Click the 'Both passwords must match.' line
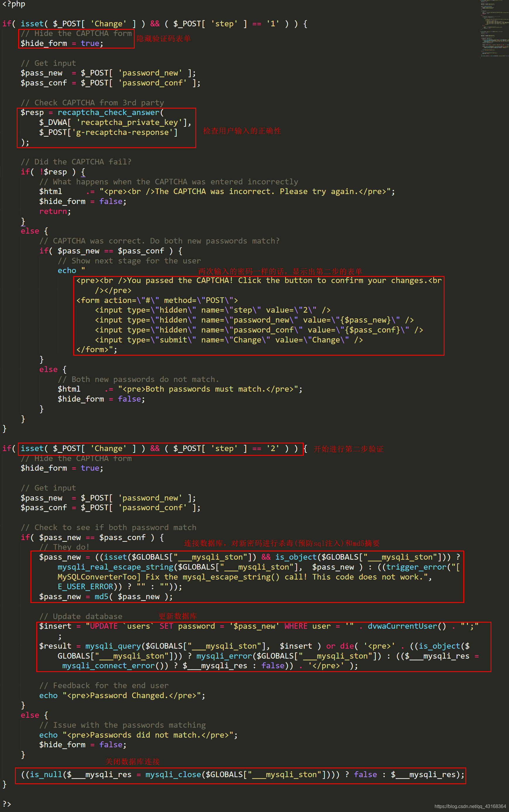The width and height of the screenshot is (509, 812). (x=180, y=389)
